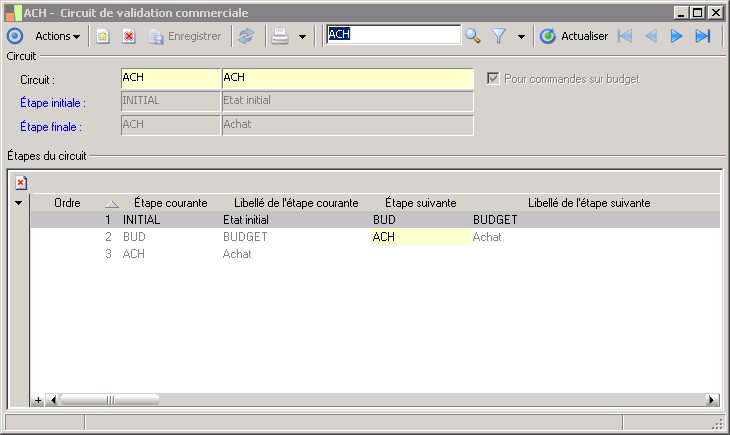Click the Étape initiale link label
This screenshot has width=730, height=435.
coord(53,103)
